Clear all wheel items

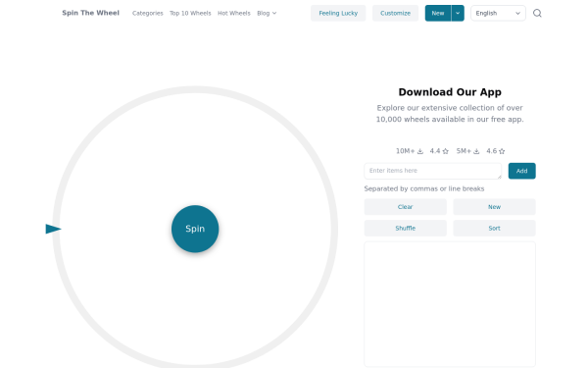point(405,207)
